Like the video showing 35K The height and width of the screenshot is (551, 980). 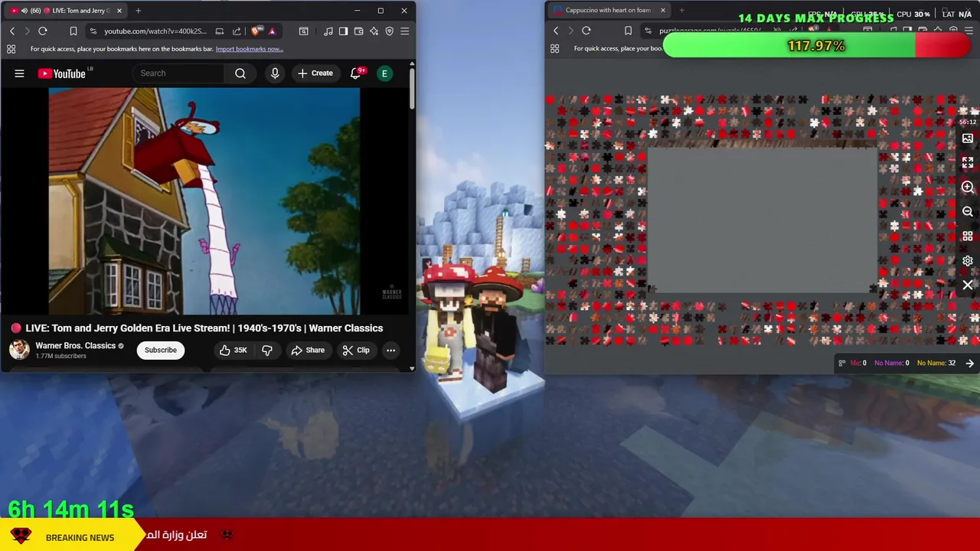(x=234, y=350)
